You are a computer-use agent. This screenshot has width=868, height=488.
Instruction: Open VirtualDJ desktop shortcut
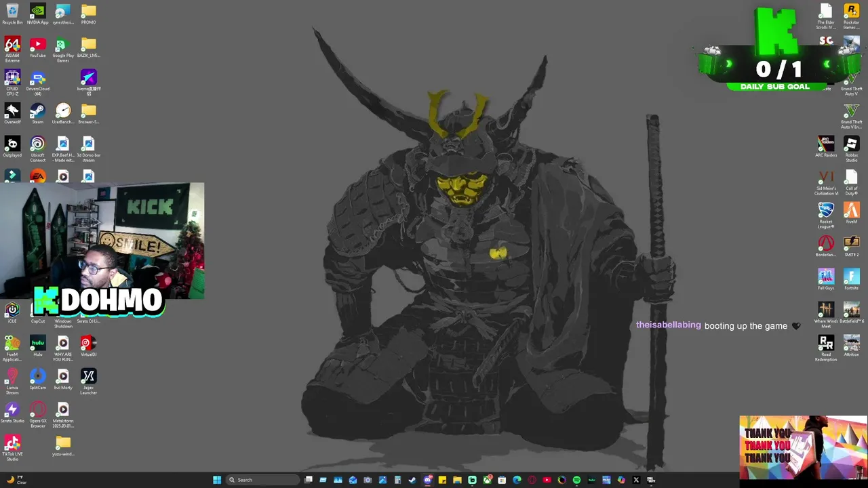tap(88, 346)
